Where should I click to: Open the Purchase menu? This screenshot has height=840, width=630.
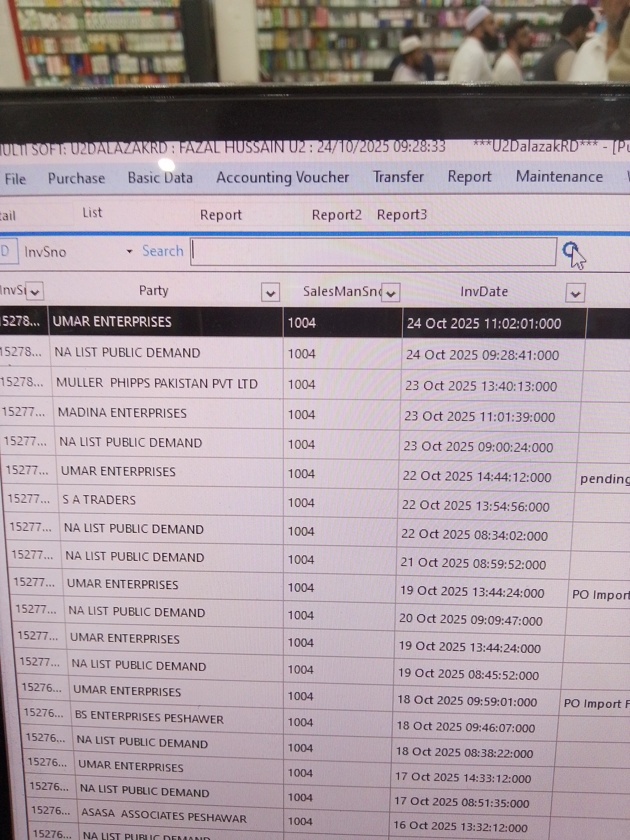[76, 178]
